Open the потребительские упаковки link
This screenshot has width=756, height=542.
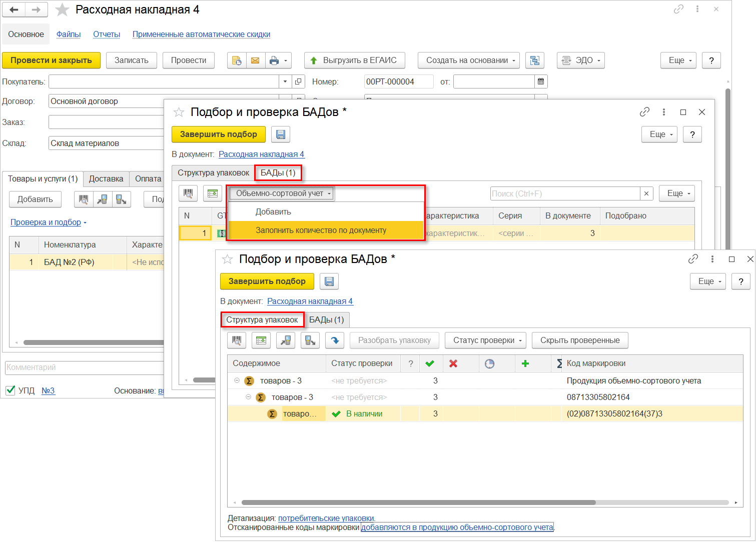click(x=326, y=518)
